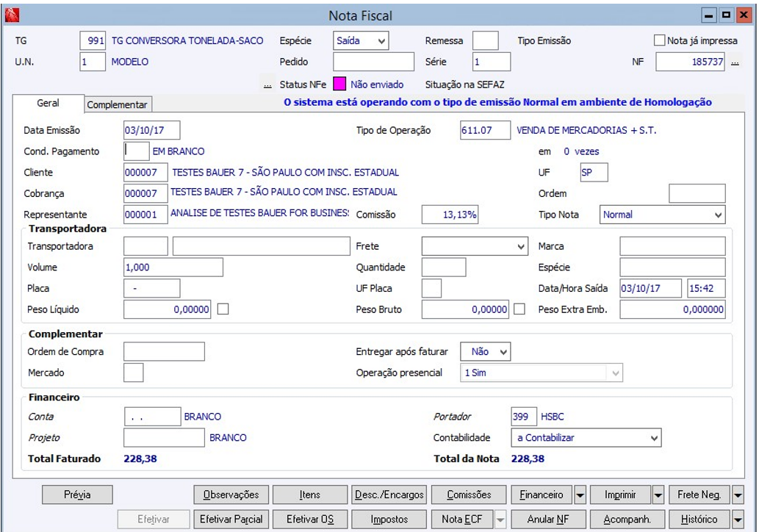Open the arrow menu beside Histórico button
Image resolution: width=759 pixels, height=532 pixels.
tap(738, 519)
